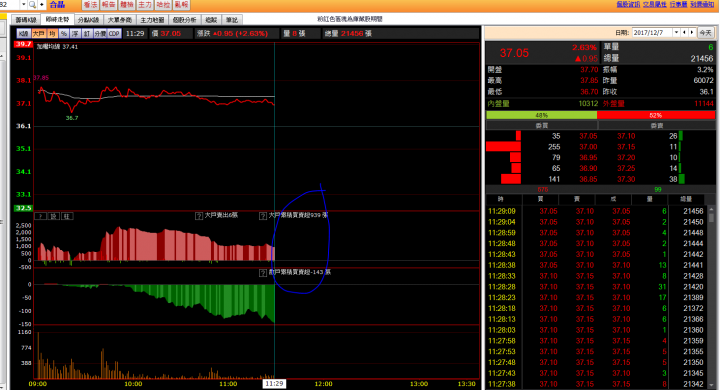Screen dimensions: 720x390
Task: Click bid price 37.00 with 255 lots
Action: click(x=588, y=147)
